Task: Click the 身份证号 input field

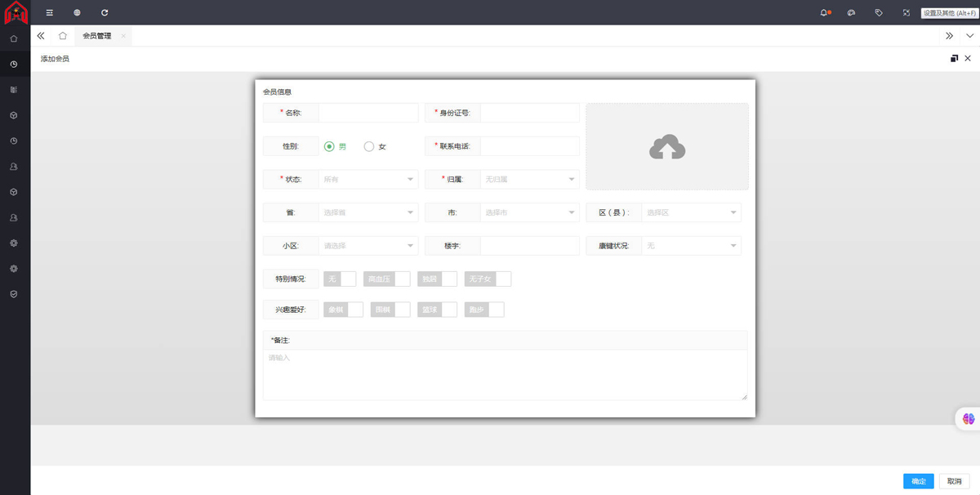Action: (529, 113)
